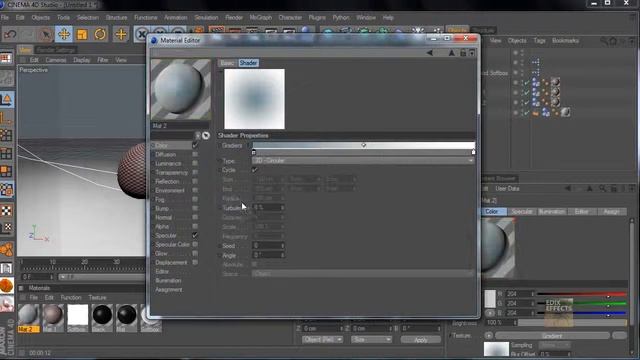Viewport: 640px width, 360px height.
Task: Open the MoGraph menu
Action: point(260,18)
